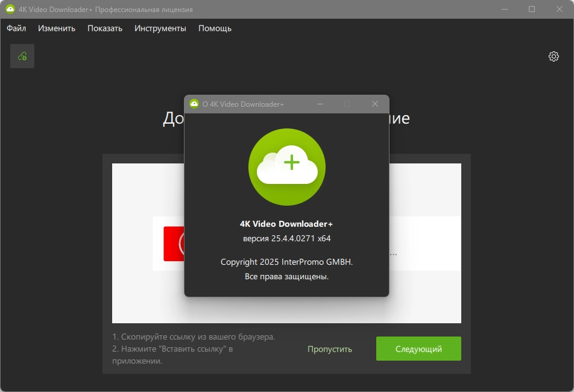Open the Инструменты menu
This screenshot has width=574, height=392.
tap(160, 28)
